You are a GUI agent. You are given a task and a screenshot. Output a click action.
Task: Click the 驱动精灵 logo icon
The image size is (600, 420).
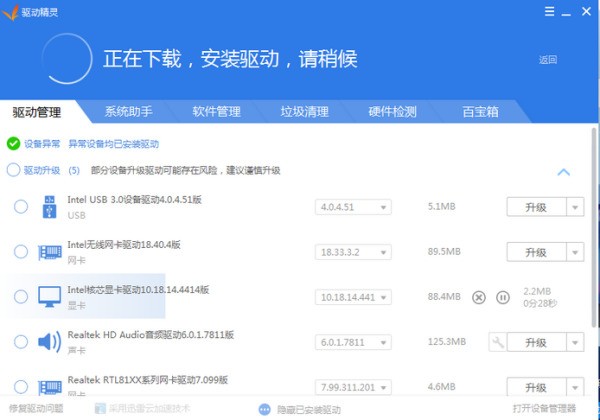(x=10, y=12)
